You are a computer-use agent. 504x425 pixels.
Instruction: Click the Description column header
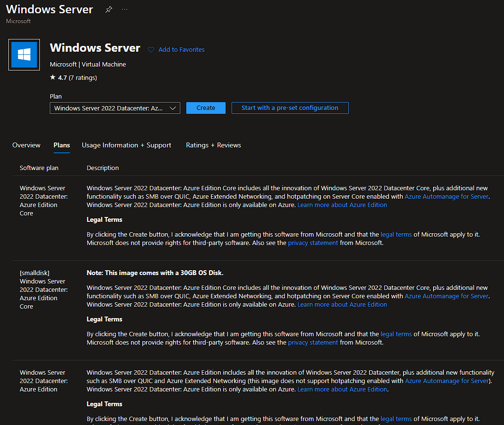pyautogui.click(x=102, y=168)
